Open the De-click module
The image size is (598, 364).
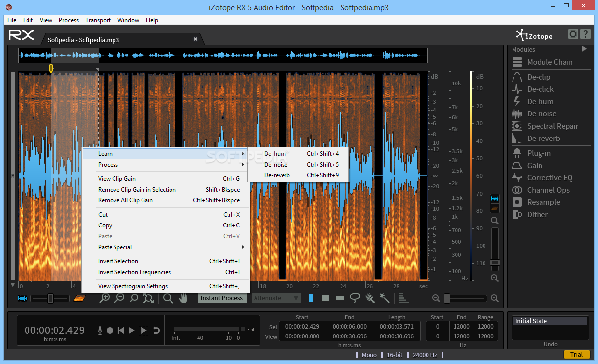533,89
